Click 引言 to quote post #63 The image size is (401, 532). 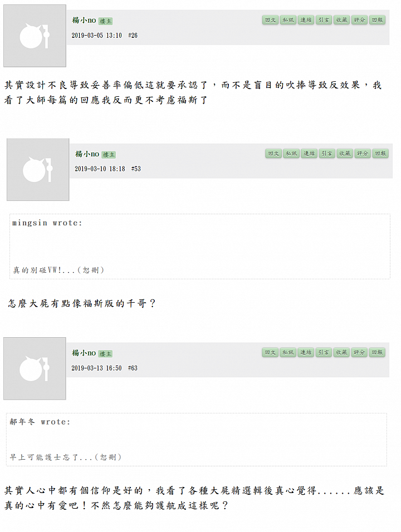324,352
